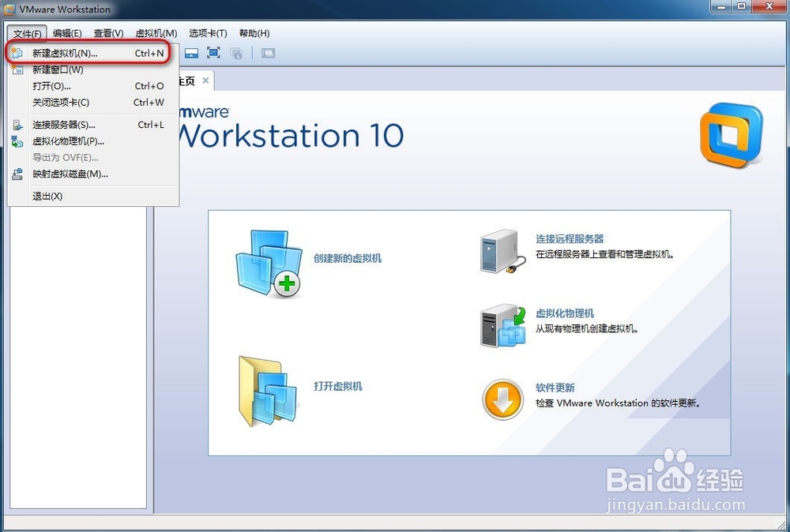
Task: Click the VMware Workstation title bar icon
Action: 9,9
